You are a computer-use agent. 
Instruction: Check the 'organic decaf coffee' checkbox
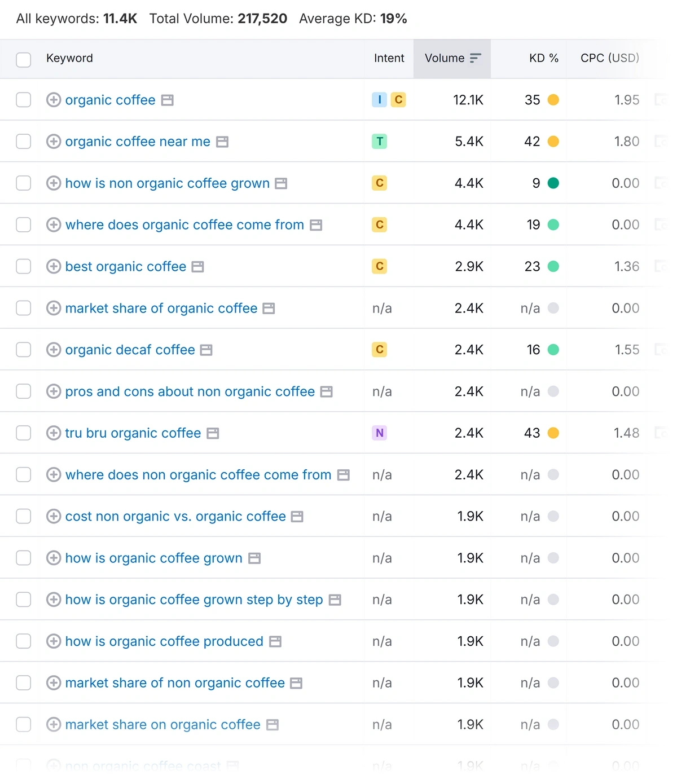click(24, 350)
